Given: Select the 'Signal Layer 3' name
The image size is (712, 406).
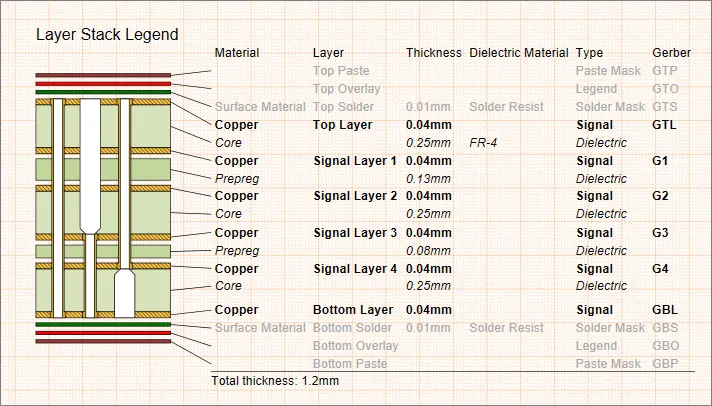Looking at the screenshot, I should [355, 233].
